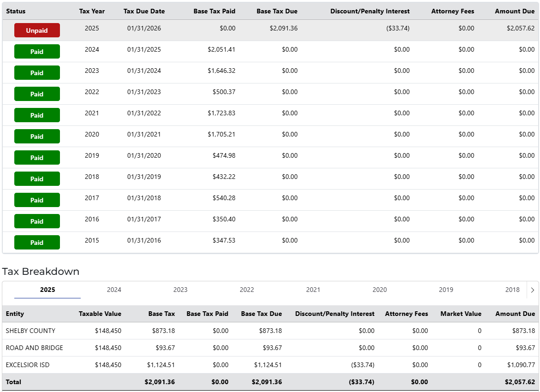Select the 2025 breakdown tab
The width and height of the screenshot is (540, 392).
(x=47, y=290)
